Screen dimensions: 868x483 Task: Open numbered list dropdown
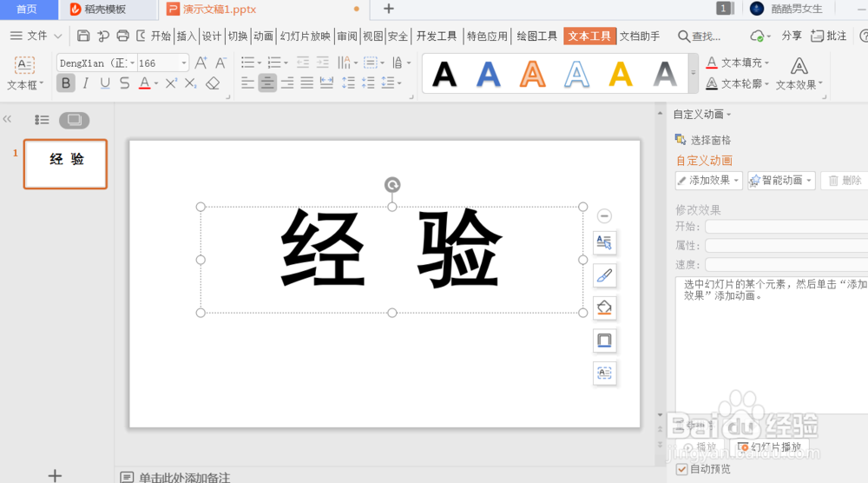tap(286, 63)
